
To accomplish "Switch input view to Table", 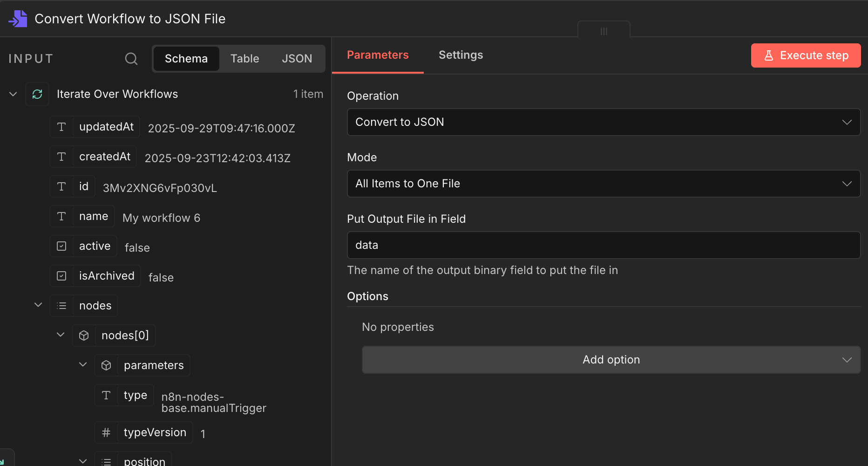I will [x=245, y=59].
